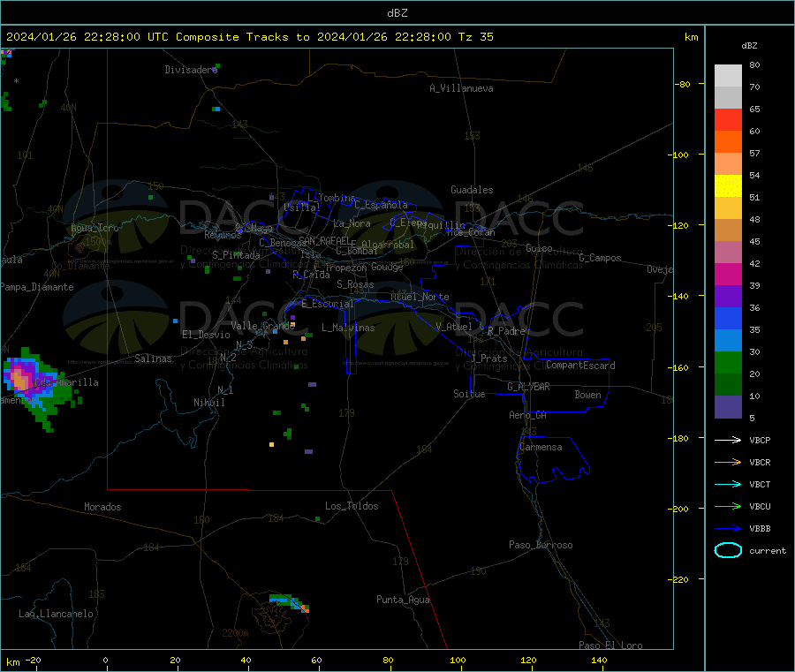Click the Morados map label

[103, 507]
